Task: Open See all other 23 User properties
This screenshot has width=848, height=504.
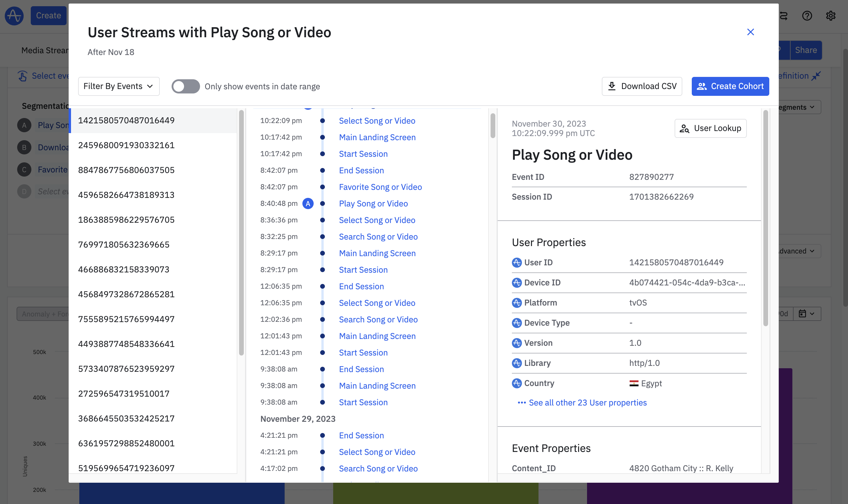Action: pyautogui.click(x=587, y=403)
